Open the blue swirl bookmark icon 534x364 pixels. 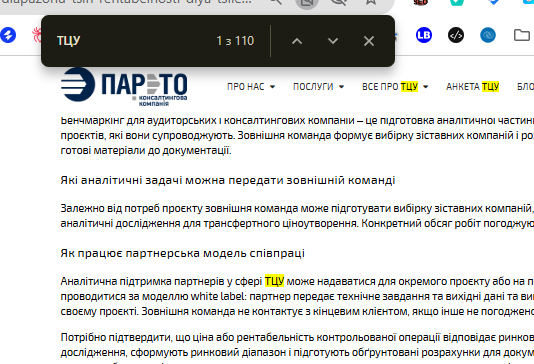pos(488,35)
